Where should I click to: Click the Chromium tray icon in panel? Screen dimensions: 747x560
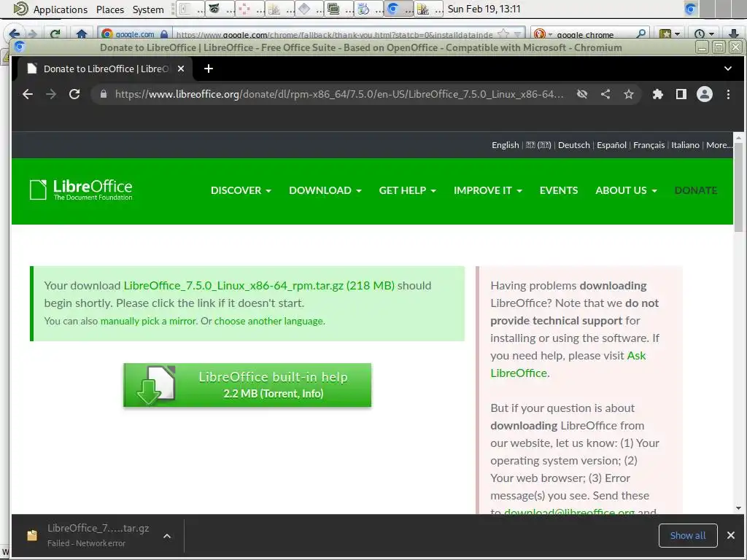[690, 9]
